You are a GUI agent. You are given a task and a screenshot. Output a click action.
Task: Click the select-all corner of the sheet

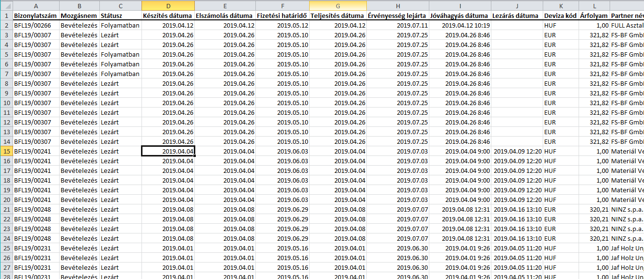pos(6,5)
